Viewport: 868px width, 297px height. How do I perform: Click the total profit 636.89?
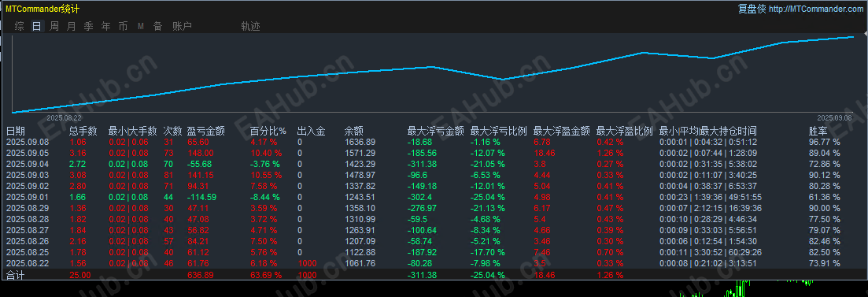click(201, 275)
